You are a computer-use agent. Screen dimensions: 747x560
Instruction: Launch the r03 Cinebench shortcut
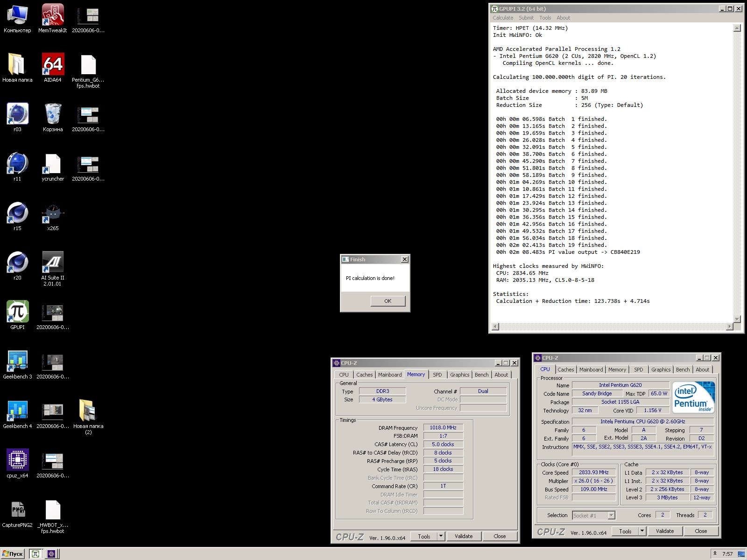coord(17,118)
